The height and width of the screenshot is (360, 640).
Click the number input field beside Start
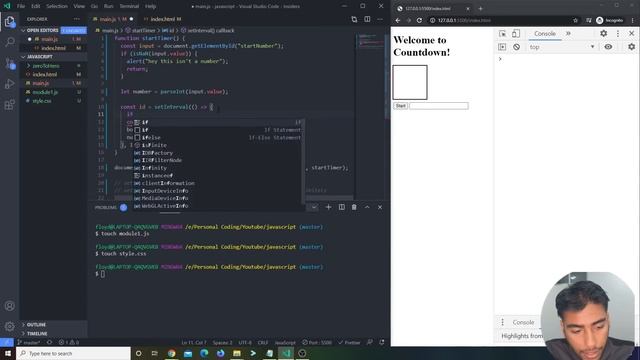(x=439, y=106)
